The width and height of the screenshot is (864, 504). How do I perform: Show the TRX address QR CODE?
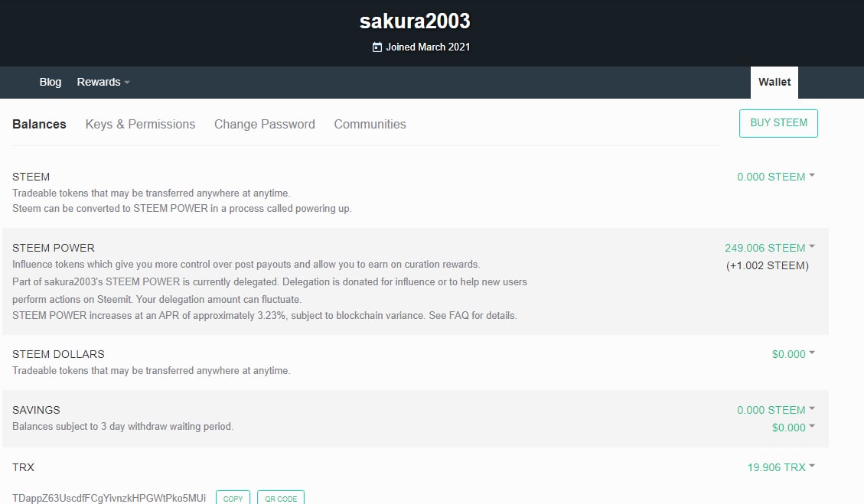tap(280, 498)
